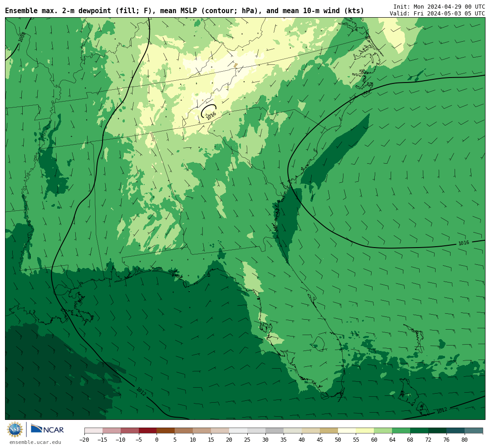Select the map title 'Ensemble max. 2-m dewpoint' text

58,11
